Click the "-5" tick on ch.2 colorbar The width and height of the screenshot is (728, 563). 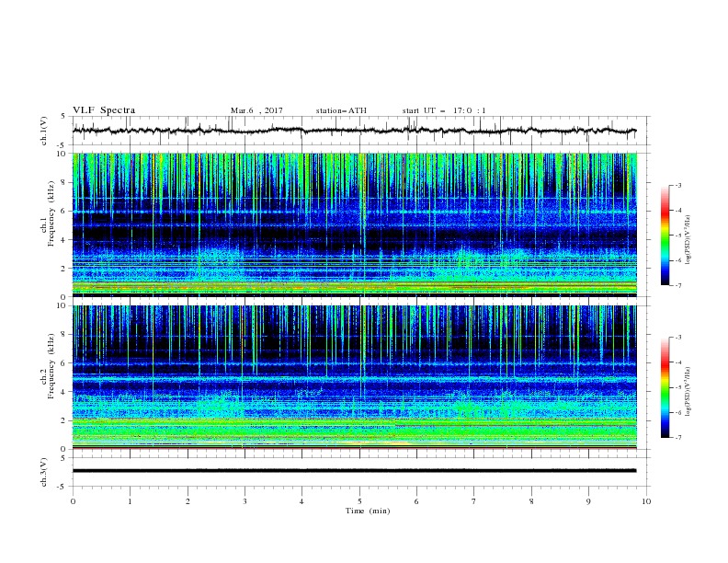tap(678, 387)
